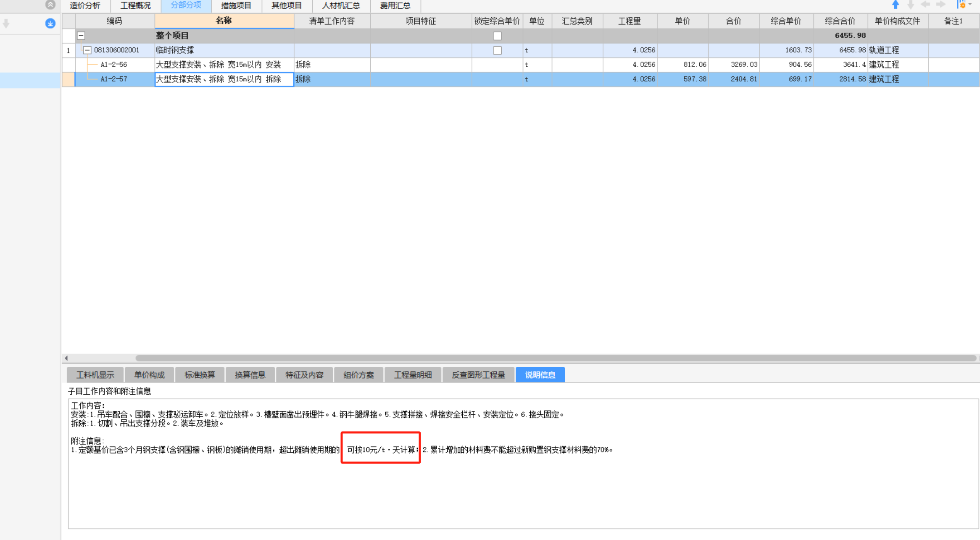
Task: Open the 反查图形工程量 bottom tab
Action: click(x=478, y=374)
